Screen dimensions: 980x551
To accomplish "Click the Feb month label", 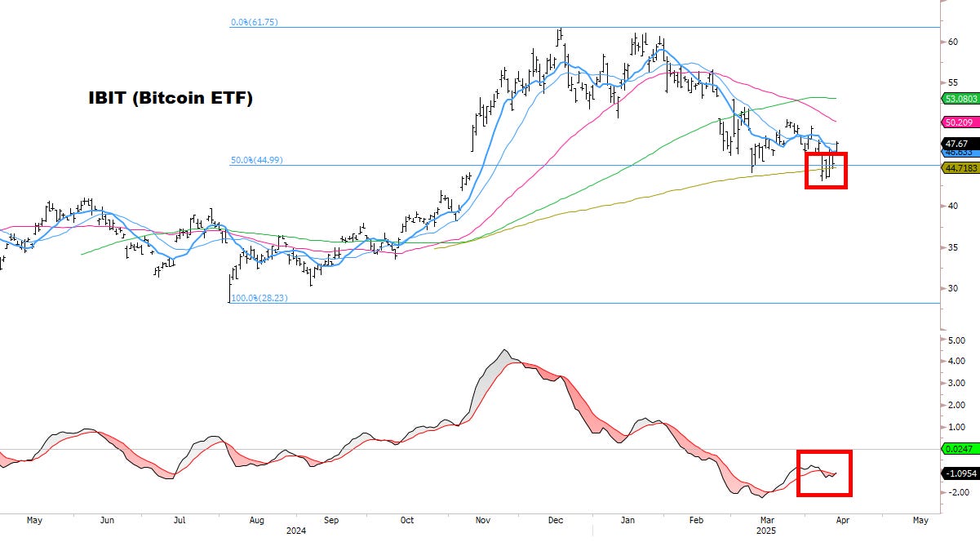I will tap(695, 520).
